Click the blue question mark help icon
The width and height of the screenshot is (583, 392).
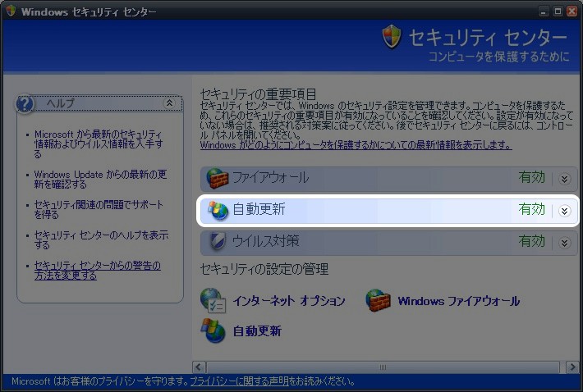[25, 104]
